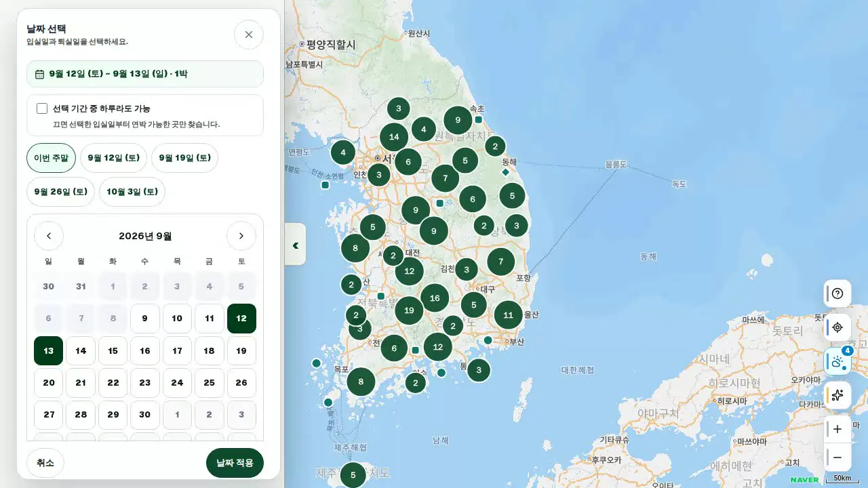Select September 9 in the calendar
Image resolution: width=868 pixels, height=488 pixels.
point(145,319)
